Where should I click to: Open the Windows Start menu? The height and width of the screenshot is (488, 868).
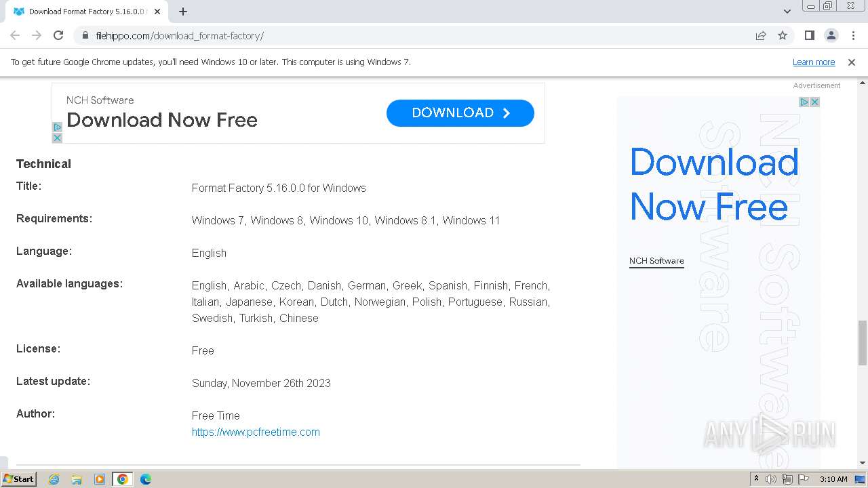(19, 479)
